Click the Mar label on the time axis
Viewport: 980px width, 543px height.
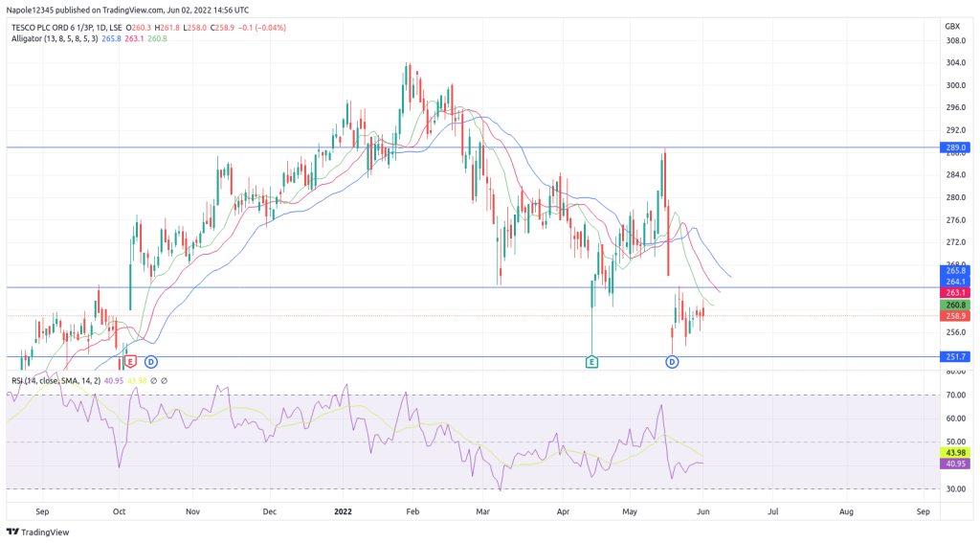click(x=482, y=511)
